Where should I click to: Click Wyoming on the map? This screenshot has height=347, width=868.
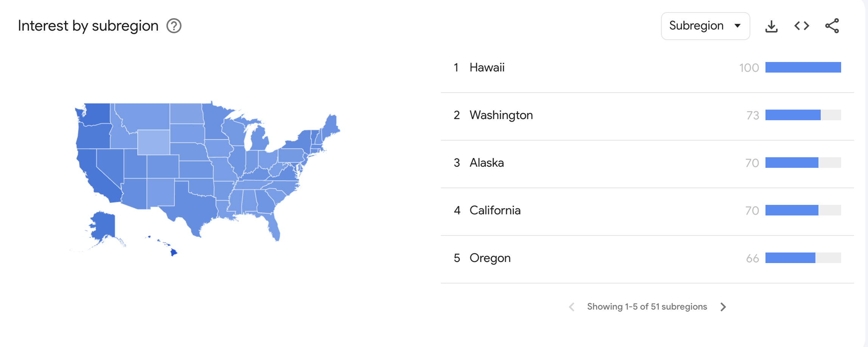(x=154, y=142)
